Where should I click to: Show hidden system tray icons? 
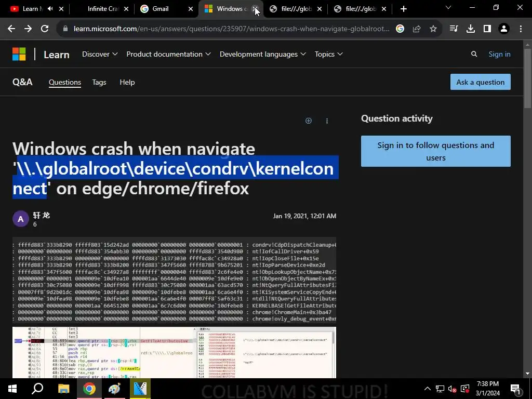click(x=428, y=389)
